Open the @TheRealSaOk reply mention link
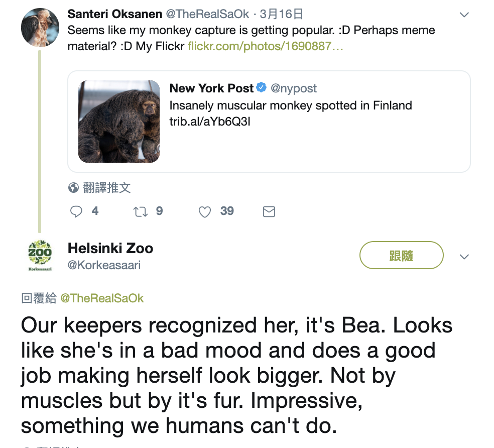 102,298
